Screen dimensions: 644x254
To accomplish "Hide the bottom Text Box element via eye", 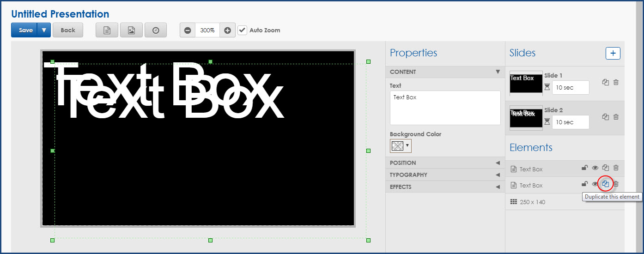I will pos(595,184).
